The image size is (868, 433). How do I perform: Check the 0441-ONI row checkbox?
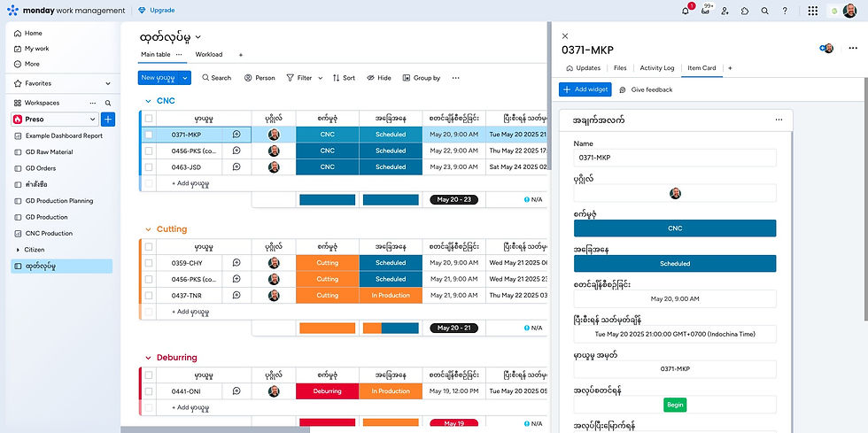(x=149, y=390)
